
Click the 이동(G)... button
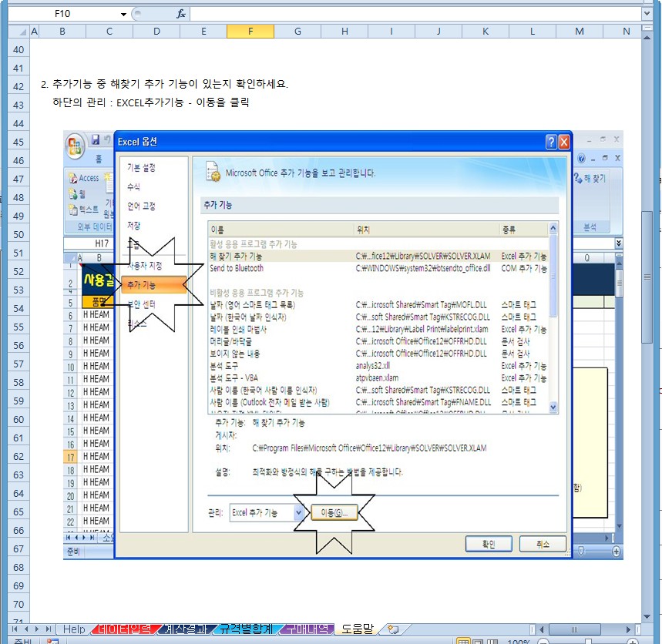(334, 513)
